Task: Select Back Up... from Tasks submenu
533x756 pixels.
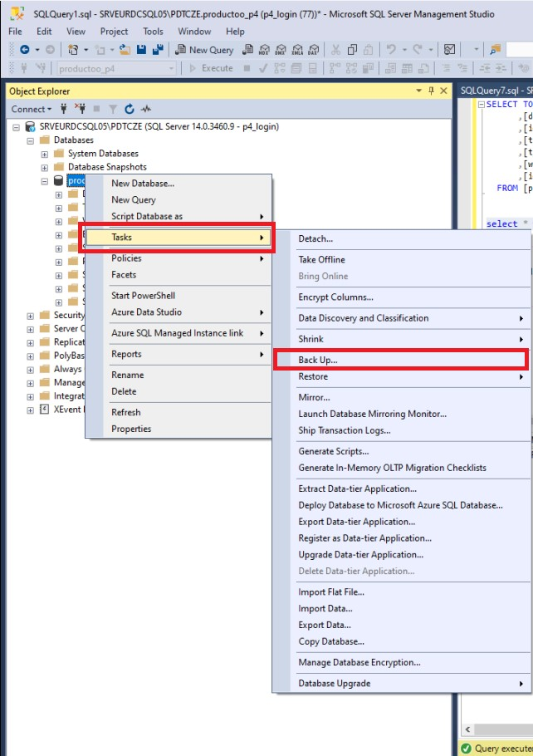Action: (x=318, y=360)
